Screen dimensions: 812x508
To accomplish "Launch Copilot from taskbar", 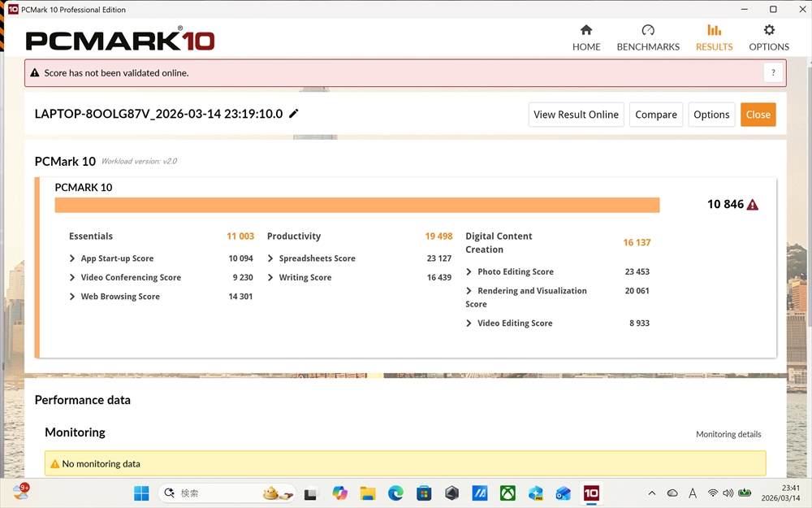I will coord(339,493).
